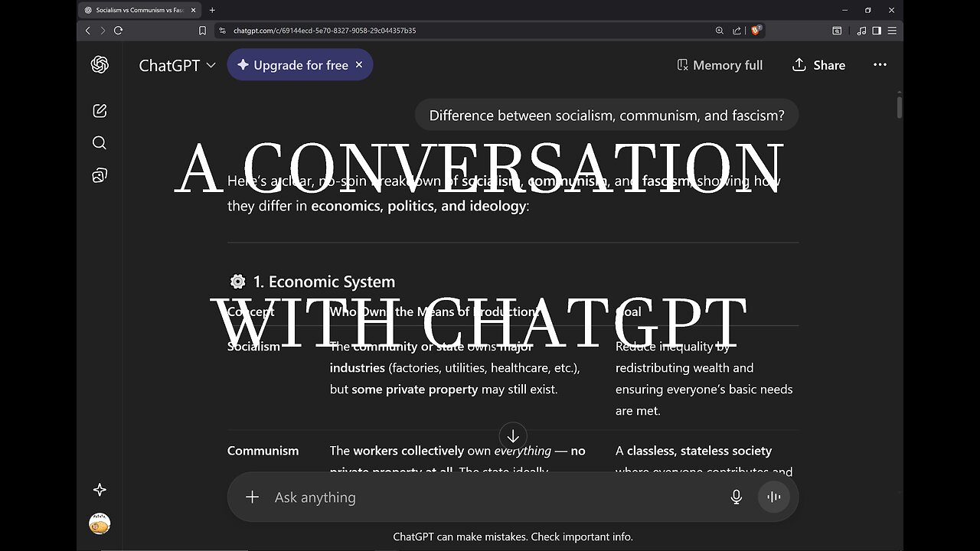
Task: Start a new chat with the compose icon
Action: (x=100, y=111)
